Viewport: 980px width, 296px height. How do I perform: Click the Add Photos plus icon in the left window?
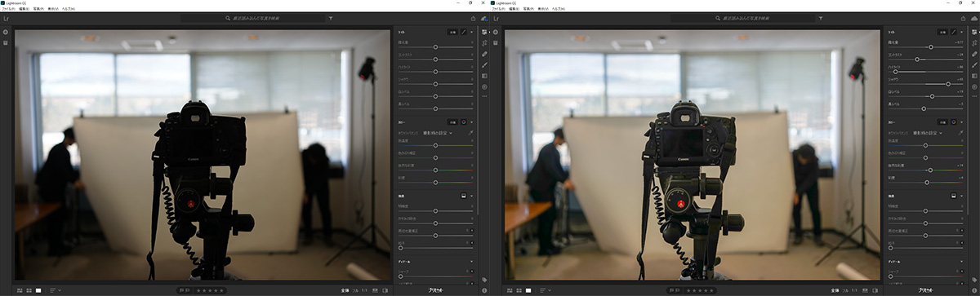pyautogui.click(x=6, y=32)
